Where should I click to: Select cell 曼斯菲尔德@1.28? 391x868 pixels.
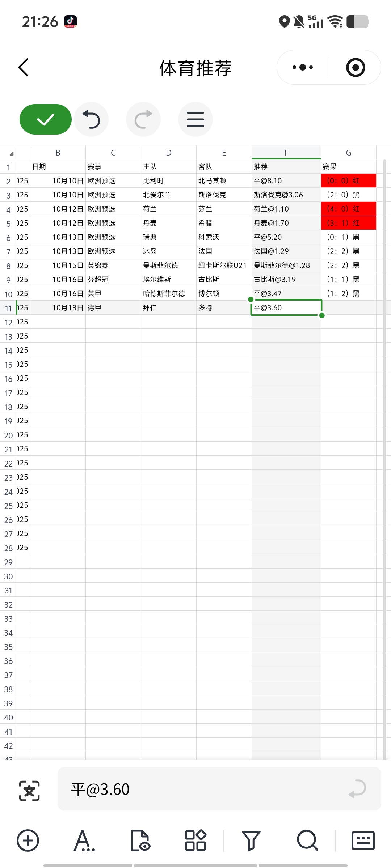(x=286, y=265)
